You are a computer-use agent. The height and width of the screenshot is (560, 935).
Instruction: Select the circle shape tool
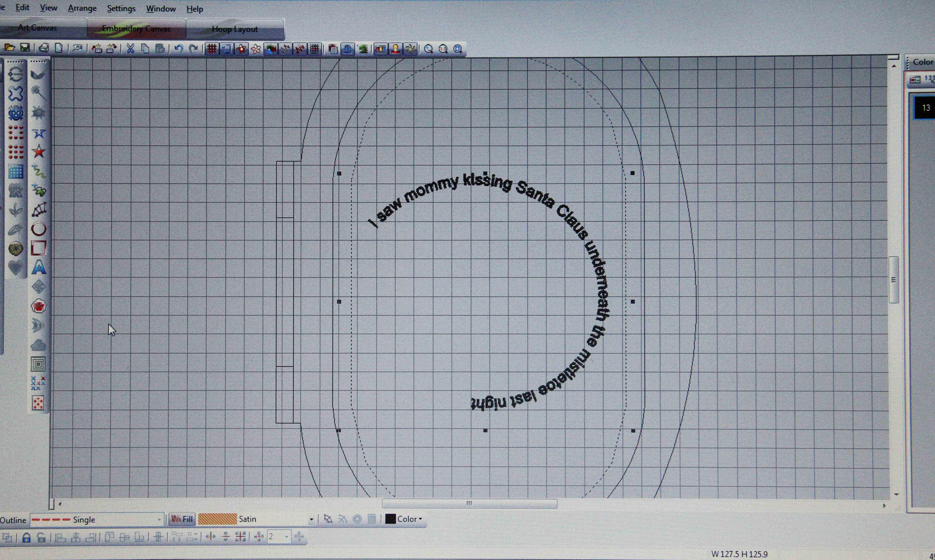pyautogui.click(x=38, y=229)
